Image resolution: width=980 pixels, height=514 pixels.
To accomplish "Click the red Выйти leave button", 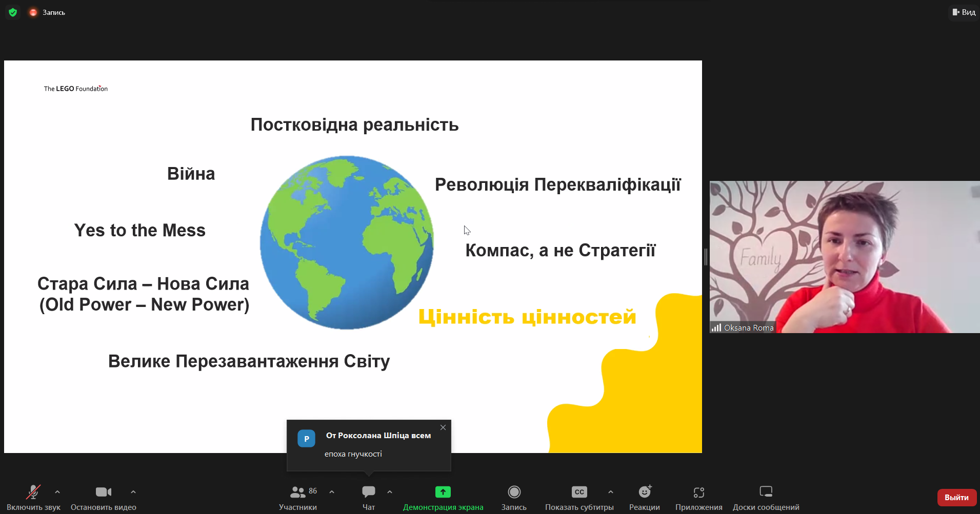I will pos(956,497).
